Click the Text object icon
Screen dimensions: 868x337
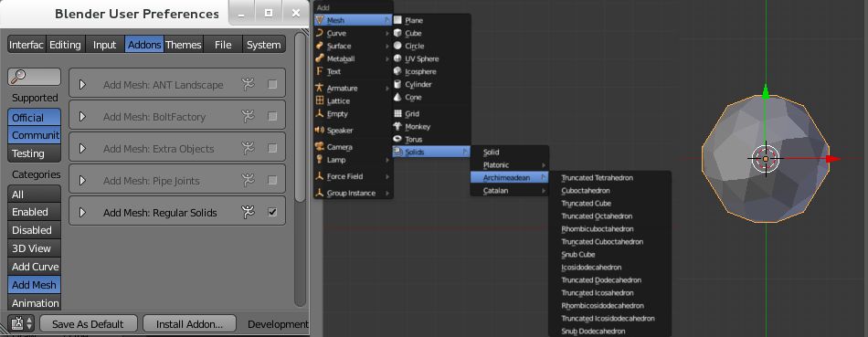pos(320,71)
